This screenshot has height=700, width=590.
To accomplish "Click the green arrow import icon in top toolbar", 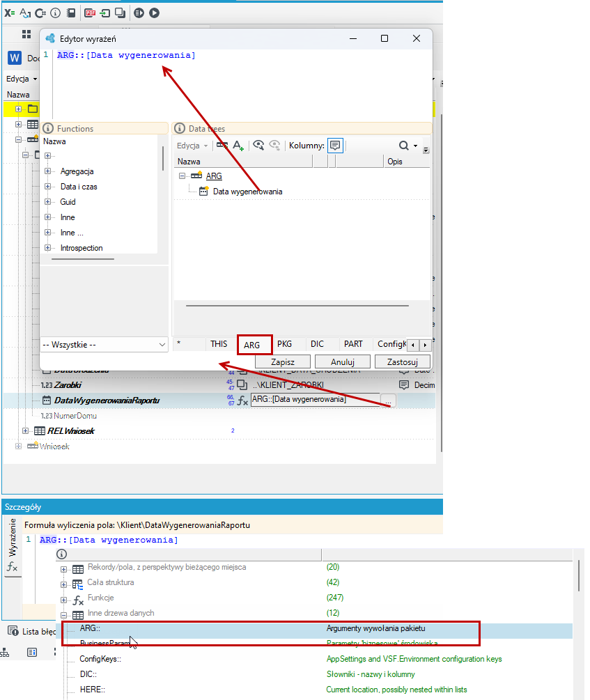I will click(x=105, y=13).
